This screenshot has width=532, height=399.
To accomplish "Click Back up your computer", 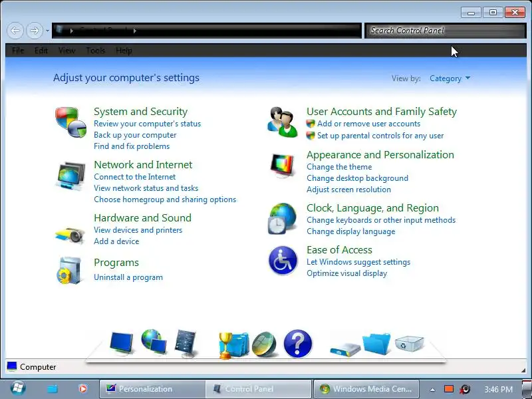I will pos(135,135).
